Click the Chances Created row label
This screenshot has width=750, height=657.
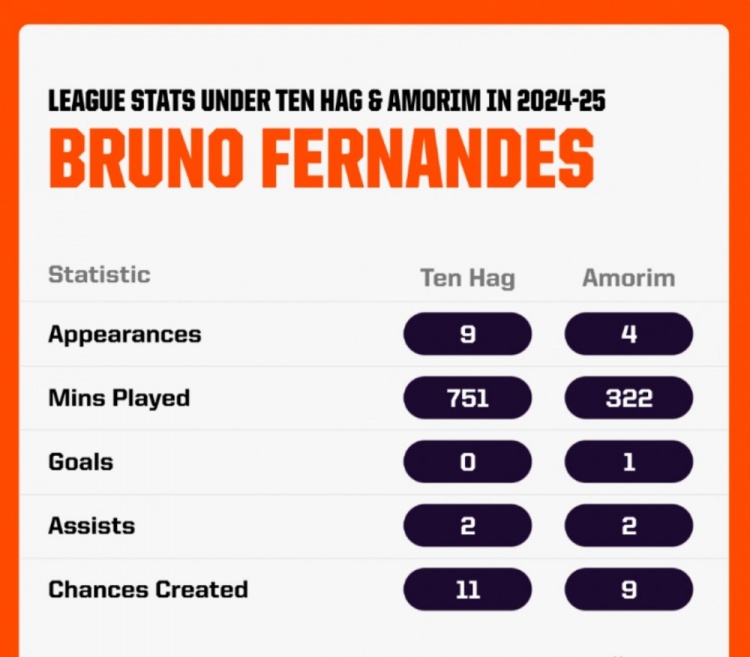[x=147, y=590]
